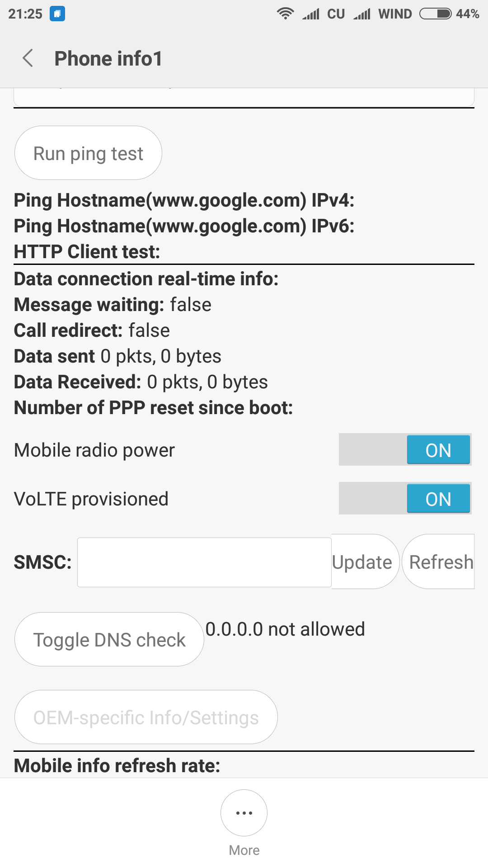
Task: Tap the back arrow icon
Action: tap(28, 58)
